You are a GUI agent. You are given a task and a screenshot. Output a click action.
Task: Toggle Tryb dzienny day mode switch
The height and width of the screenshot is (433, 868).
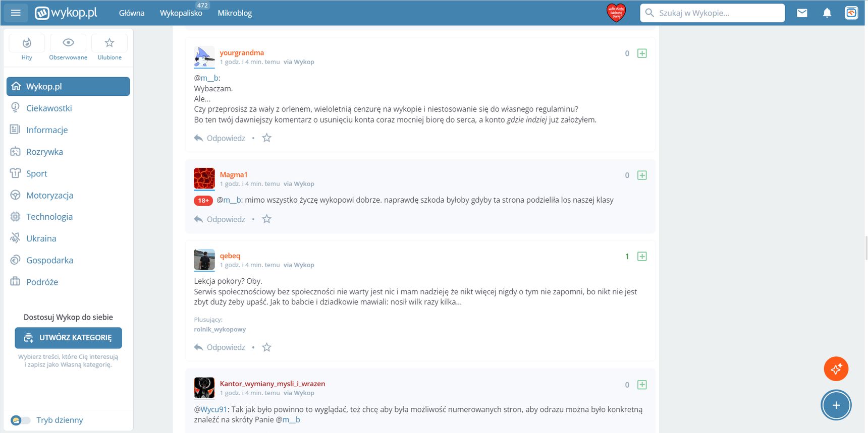click(x=20, y=420)
